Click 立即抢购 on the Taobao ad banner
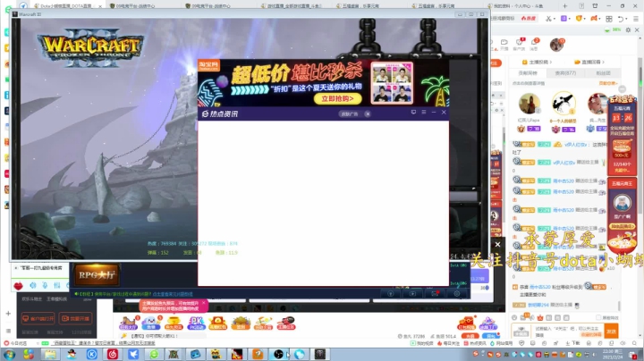644x361 pixels. (x=337, y=98)
